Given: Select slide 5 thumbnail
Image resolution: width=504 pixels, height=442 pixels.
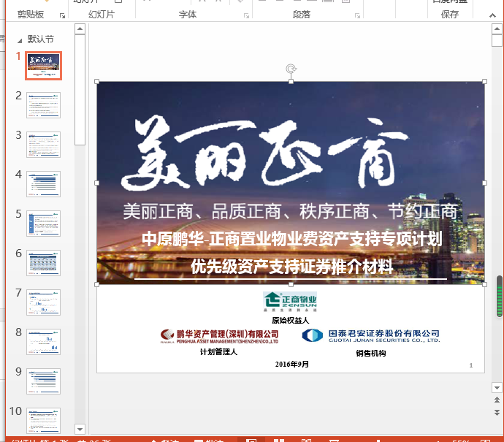Looking at the screenshot, I should [43, 224].
